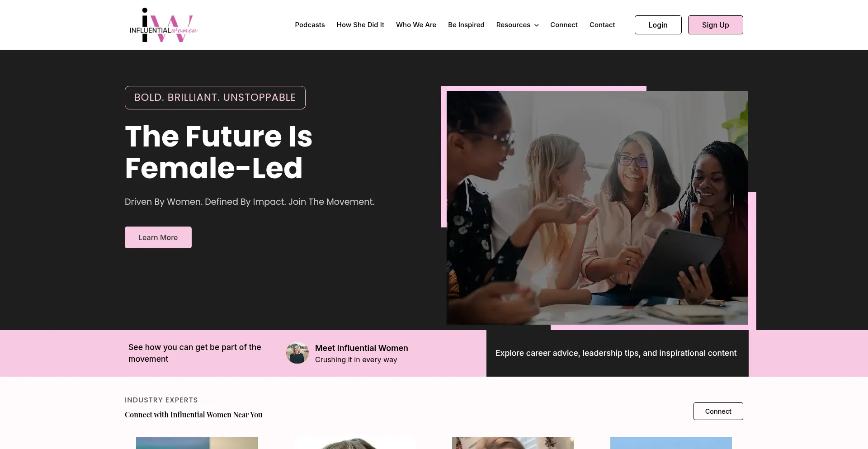The height and width of the screenshot is (449, 868).
Task: Click the pink Sign Up button
Action: click(x=715, y=25)
